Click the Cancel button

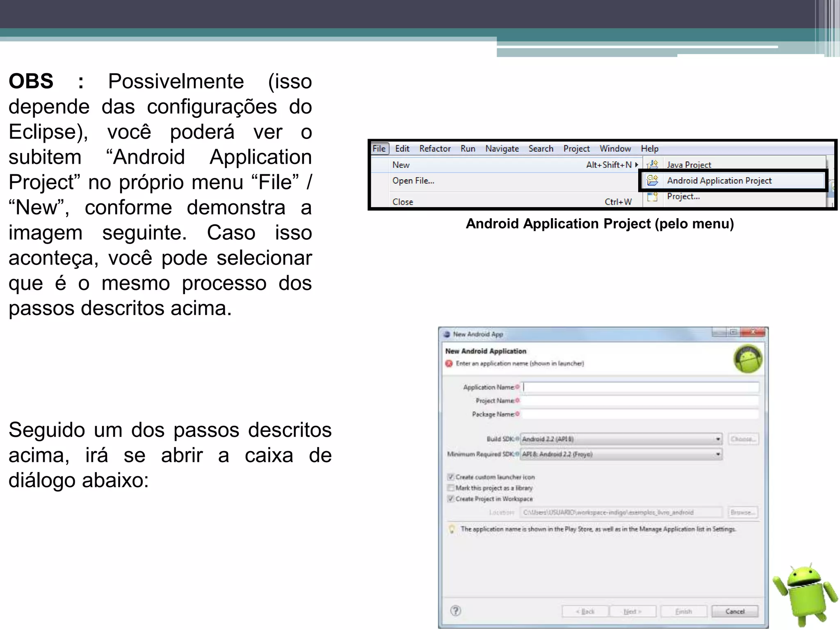point(735,612)
